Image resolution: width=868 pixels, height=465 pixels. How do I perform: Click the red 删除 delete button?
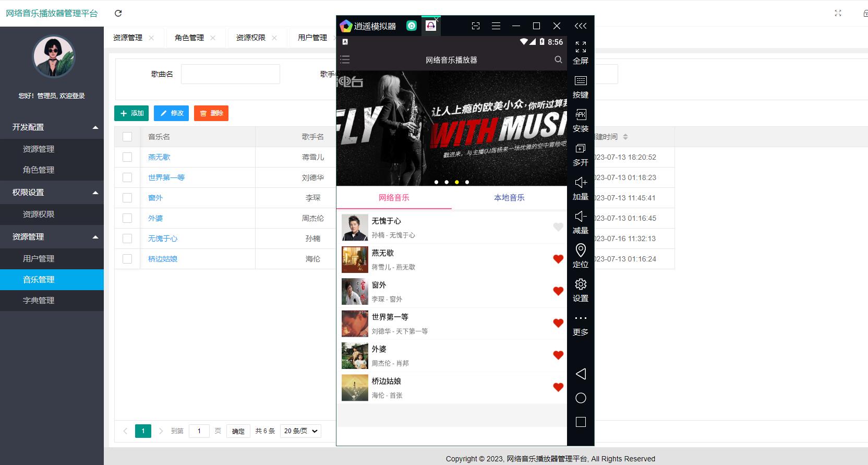pyautogui.click(x=211, y=113)
